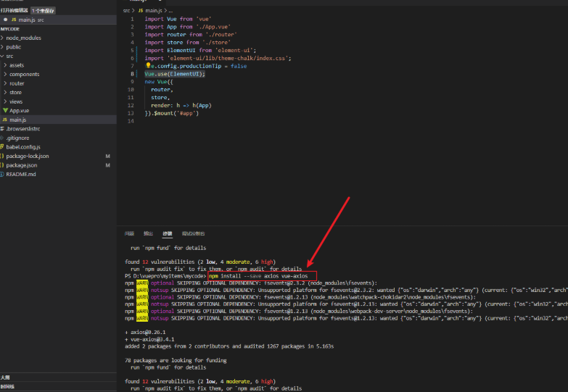Click line number 14 in the gutter
568x392 pixels.
tap(131, 121)
